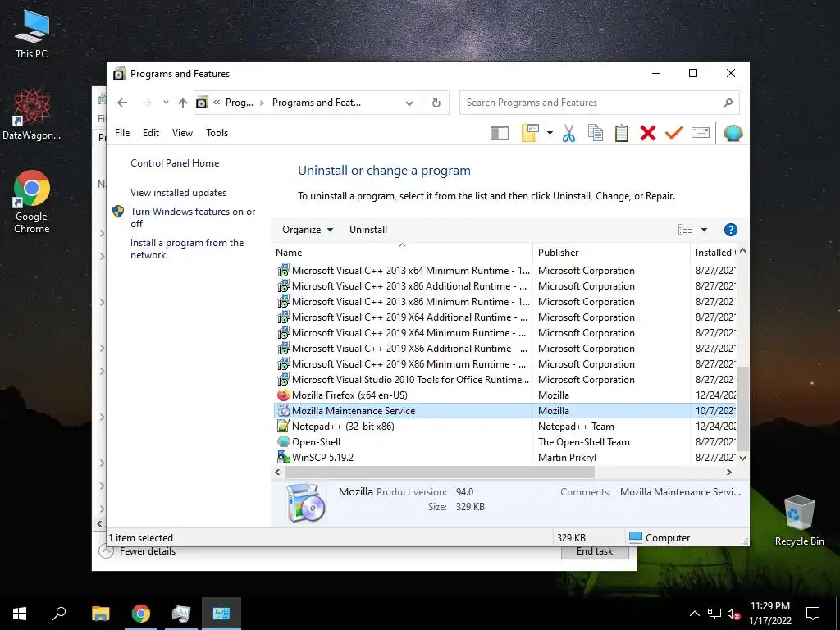Open the View menu
Screen dimensions: 840x630
182,133
